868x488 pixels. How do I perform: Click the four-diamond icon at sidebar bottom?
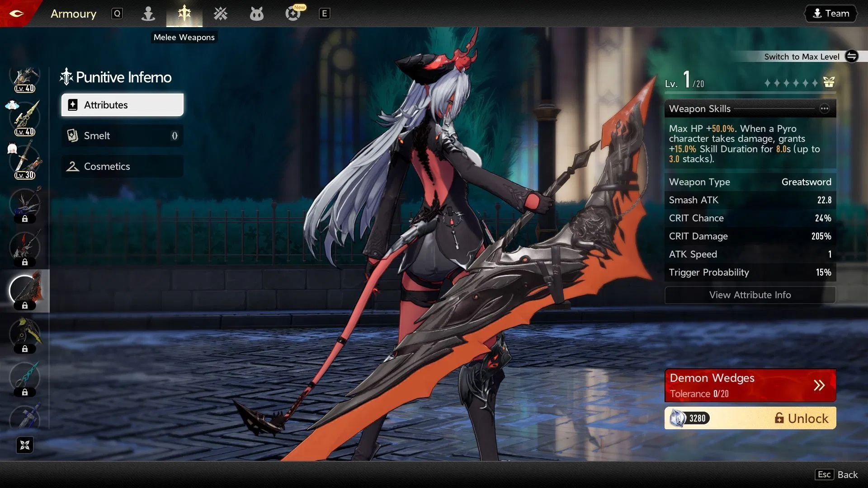click(x=25, y=445)
